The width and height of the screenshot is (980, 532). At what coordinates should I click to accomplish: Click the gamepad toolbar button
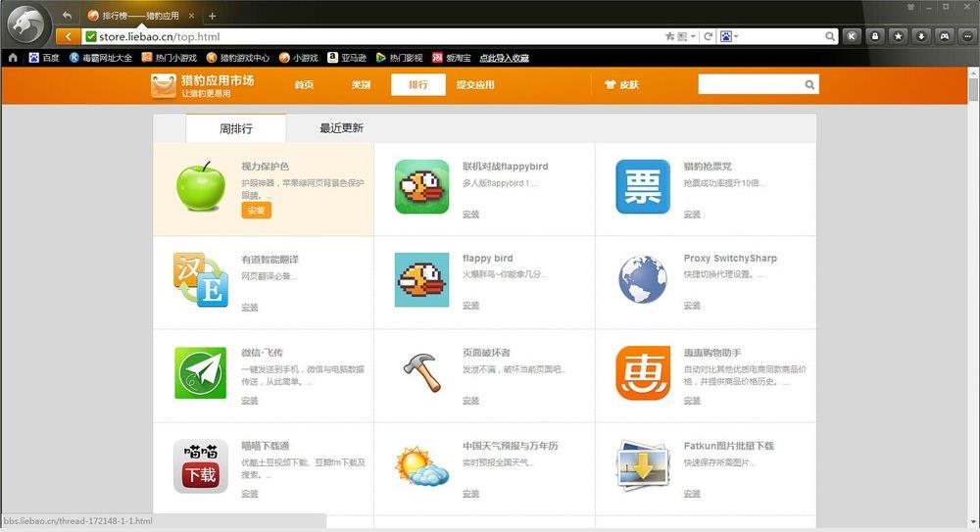945,37
